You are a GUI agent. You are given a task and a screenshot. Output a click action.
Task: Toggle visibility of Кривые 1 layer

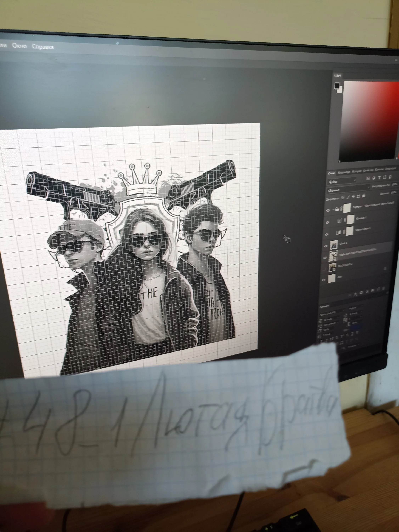tap(327, 223)
